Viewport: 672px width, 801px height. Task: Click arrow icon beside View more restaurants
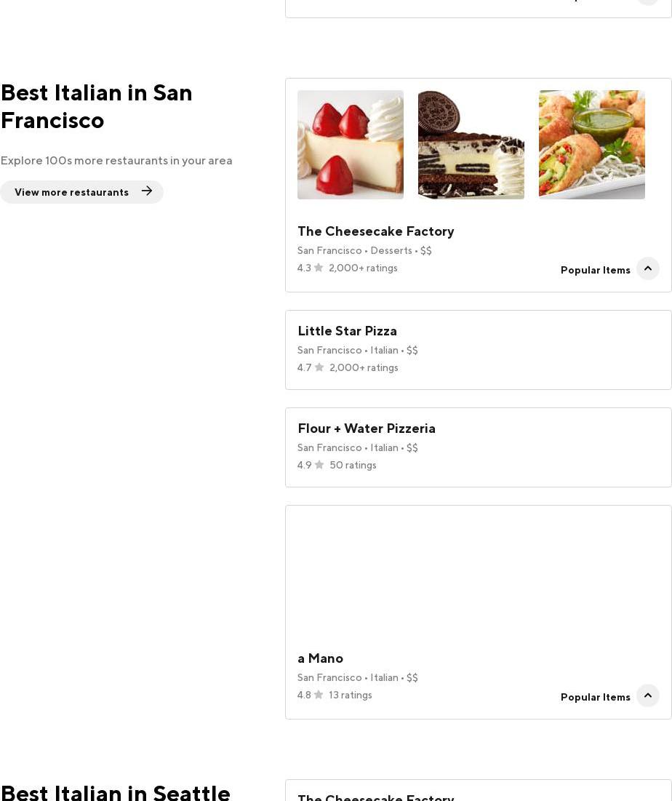click(147, 191)
